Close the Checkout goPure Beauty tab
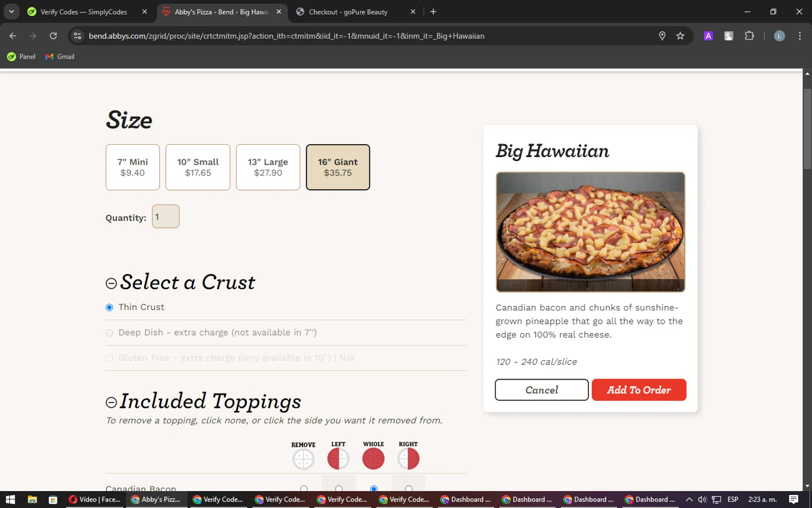812x508 pixels. [x=413, y=11]
